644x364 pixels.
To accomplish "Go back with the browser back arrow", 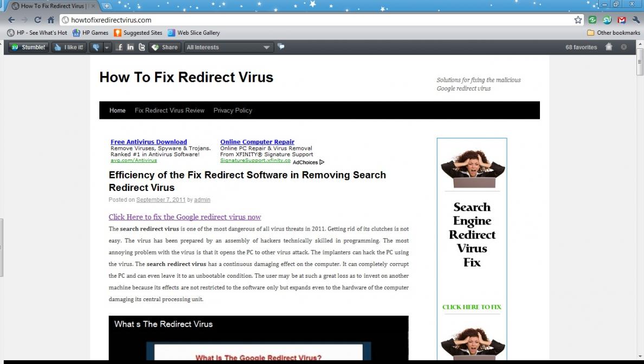I will tap(11, 20).
